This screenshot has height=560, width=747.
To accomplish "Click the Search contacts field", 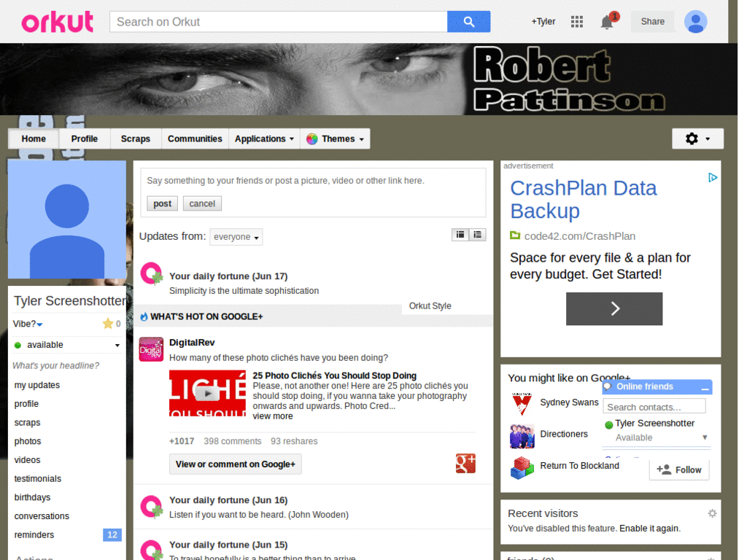I will 654,407.
